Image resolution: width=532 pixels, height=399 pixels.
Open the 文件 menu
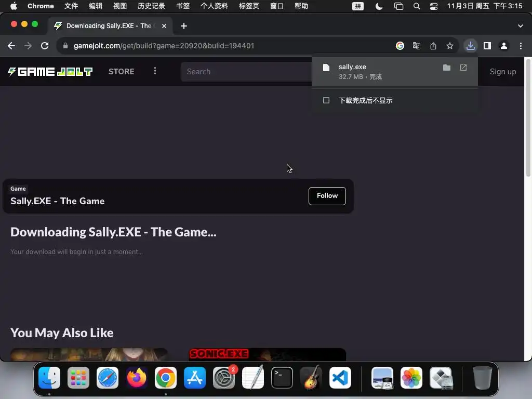click(x=71, y=6)
